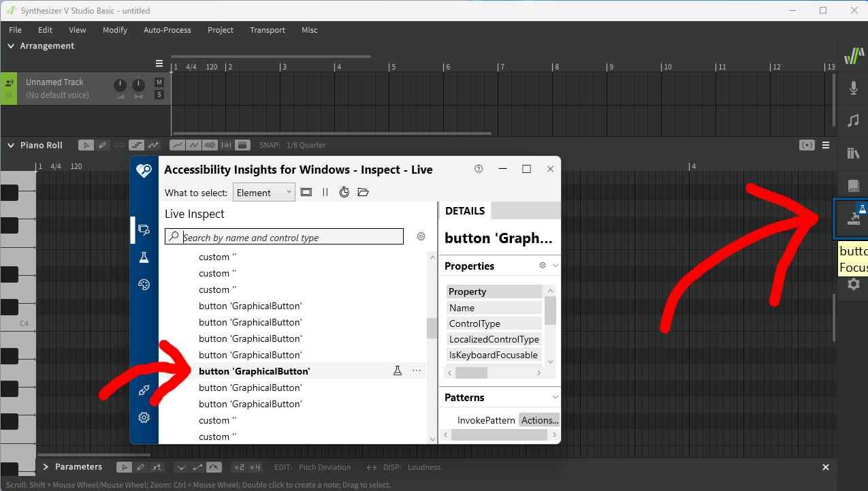
Task: Toggle phoneme display button in Piano Roll
Action: tap(226, 145)
